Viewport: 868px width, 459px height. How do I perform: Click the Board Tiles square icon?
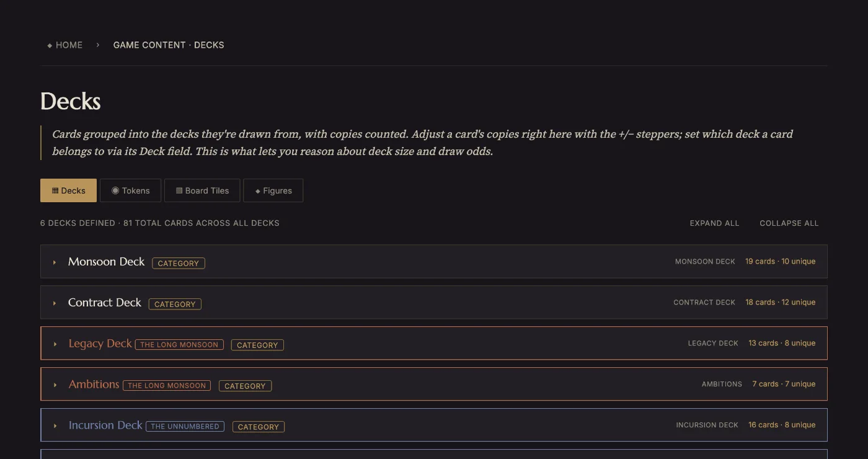[x=179, y=190]
